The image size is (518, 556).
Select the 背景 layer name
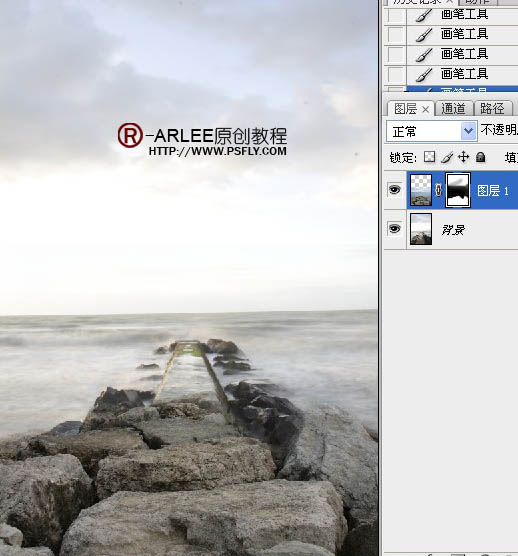click(x=453, y=230)
